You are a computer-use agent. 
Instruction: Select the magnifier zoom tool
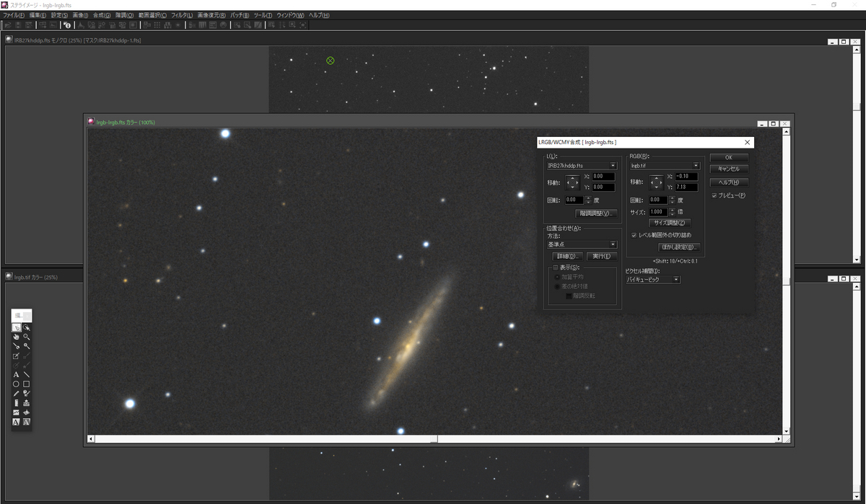tap(26, 337)
